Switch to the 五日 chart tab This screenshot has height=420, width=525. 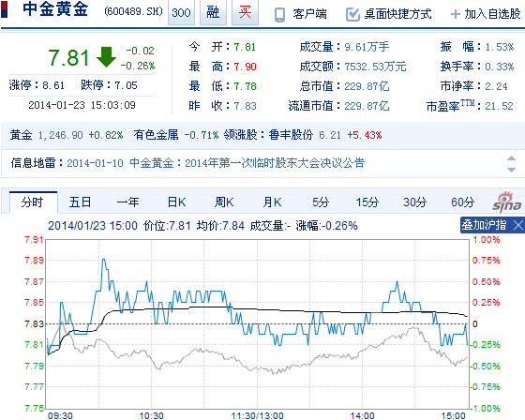tap(80, 202)
